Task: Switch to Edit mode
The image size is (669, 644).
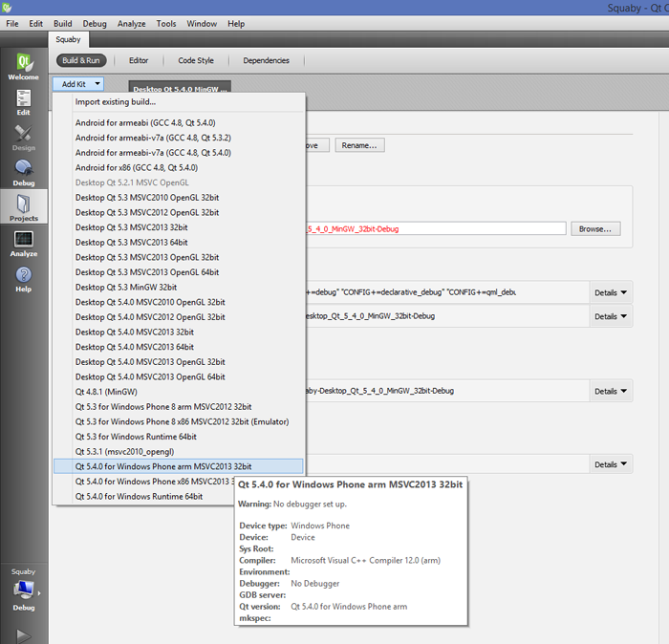Action: click(x=24, y=102)
